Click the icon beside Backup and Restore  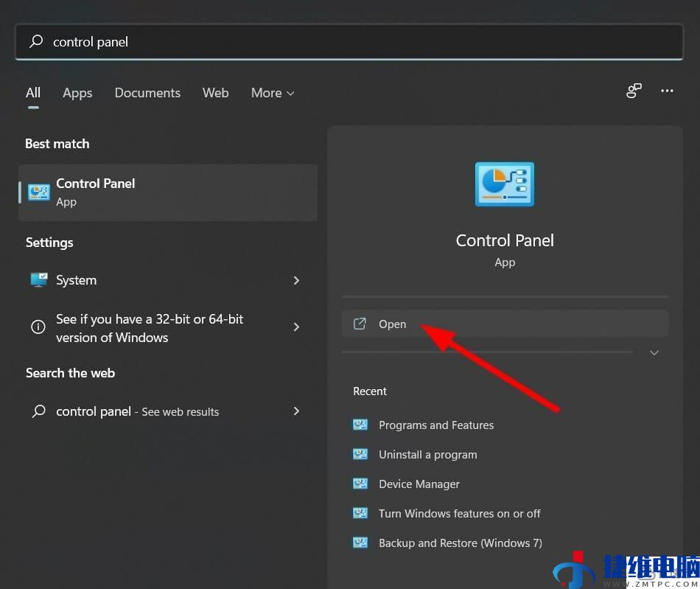pos(360,543)
